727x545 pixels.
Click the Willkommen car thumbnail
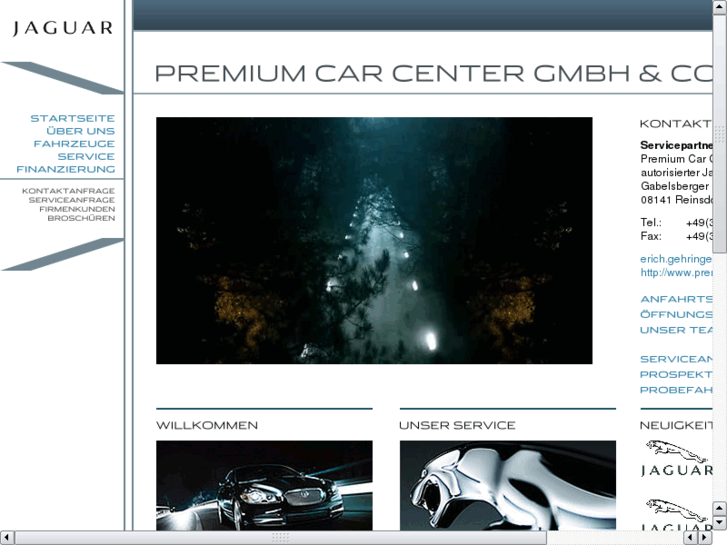click(264, 485)
